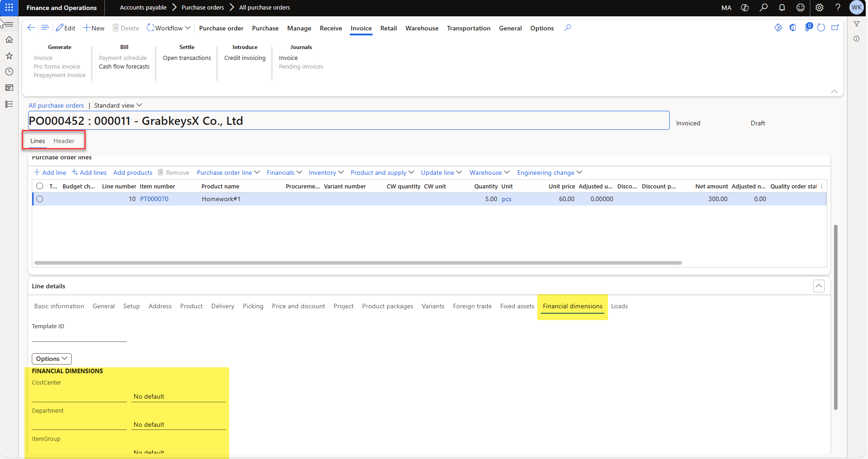Open the Engineering change dropdown

tap(549, 173)
